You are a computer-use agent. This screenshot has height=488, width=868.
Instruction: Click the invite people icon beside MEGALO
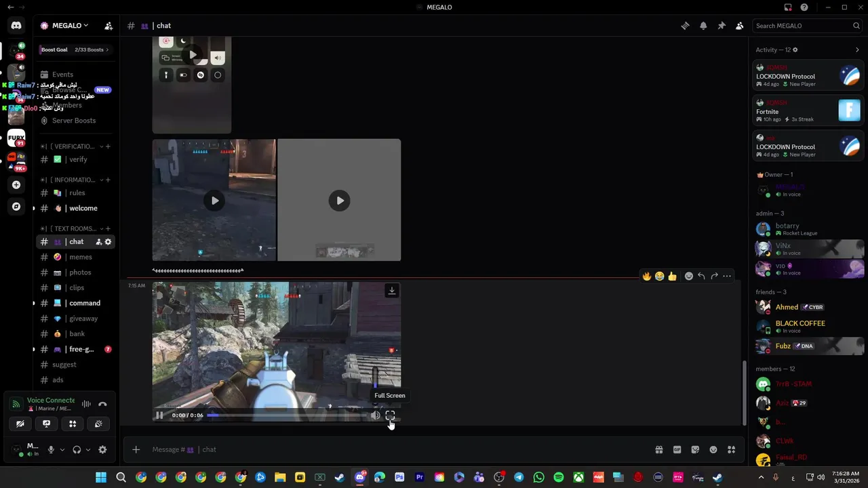tap(108, 26)
